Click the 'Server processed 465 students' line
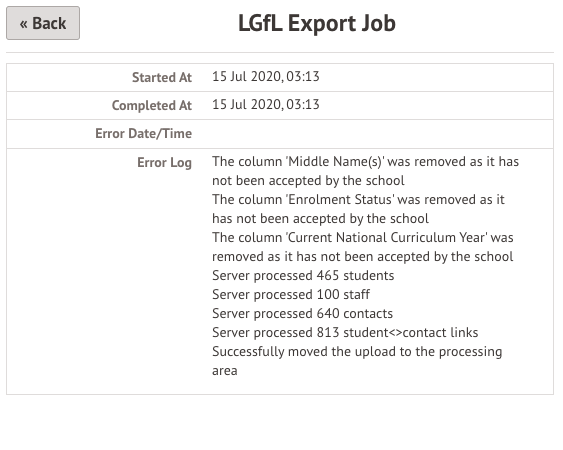This screenshot has width=563, height=450. coord(303,275)
